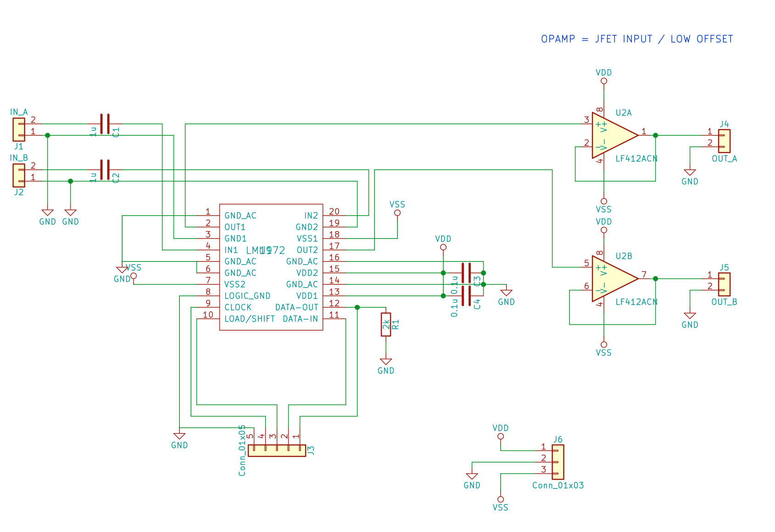Select the U2A op-amp symbol
This screenshot has width=775, height=532.
click(613, 135)
